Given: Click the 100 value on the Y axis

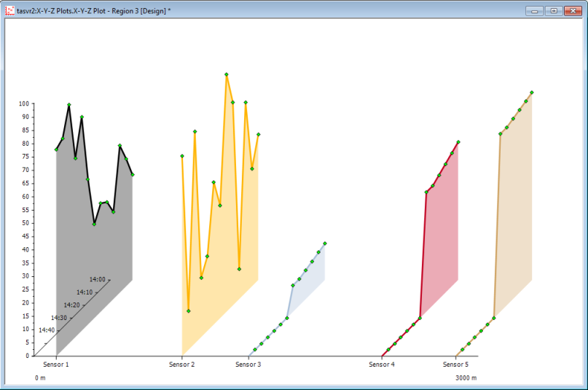Looking at the screenshot, I should 24,104.
